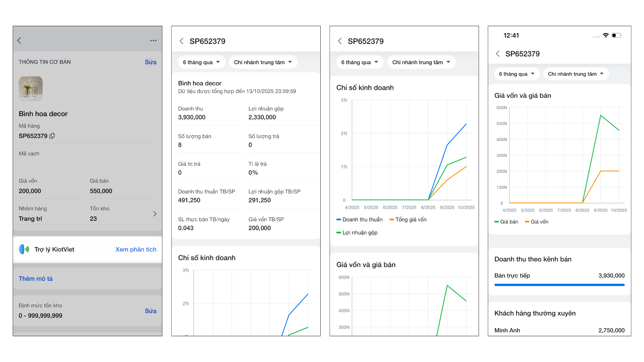Tap the battery indicator icon

click(616, 36)
